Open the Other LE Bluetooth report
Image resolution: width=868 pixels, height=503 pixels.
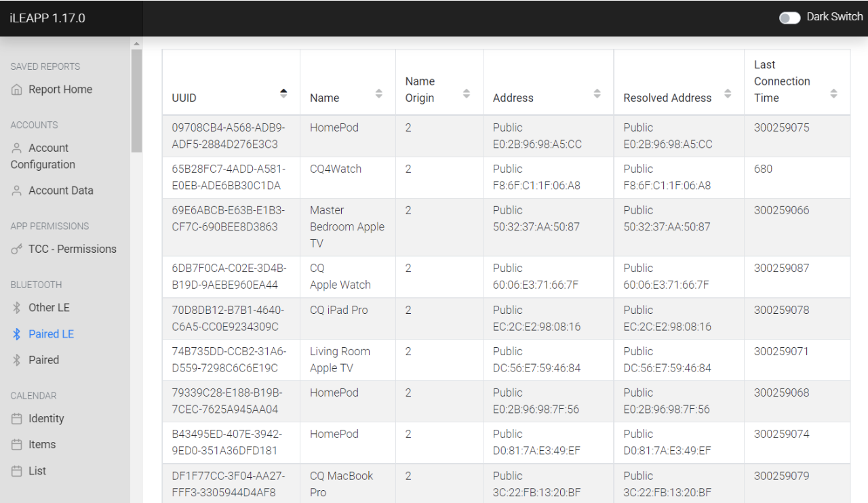tap(49, 307)
